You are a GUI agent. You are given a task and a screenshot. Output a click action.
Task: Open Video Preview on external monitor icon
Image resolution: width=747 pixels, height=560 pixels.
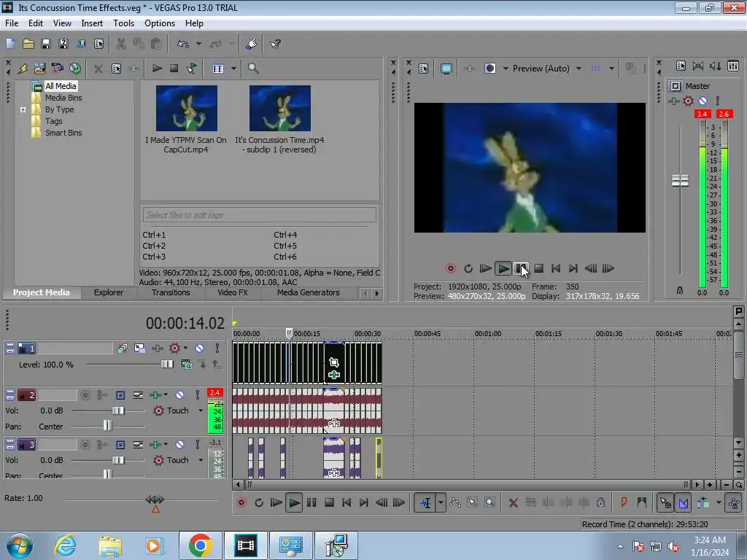point(446,69)
